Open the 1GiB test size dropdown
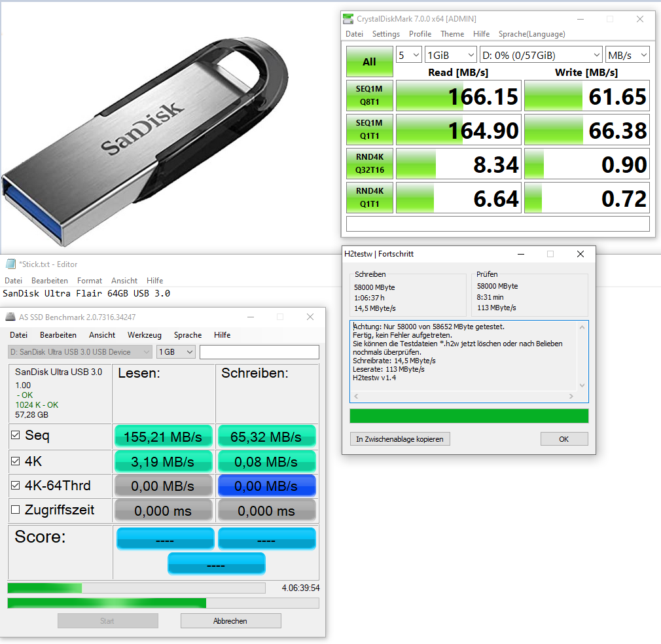The image size is (661, 644). pos(451,55)
